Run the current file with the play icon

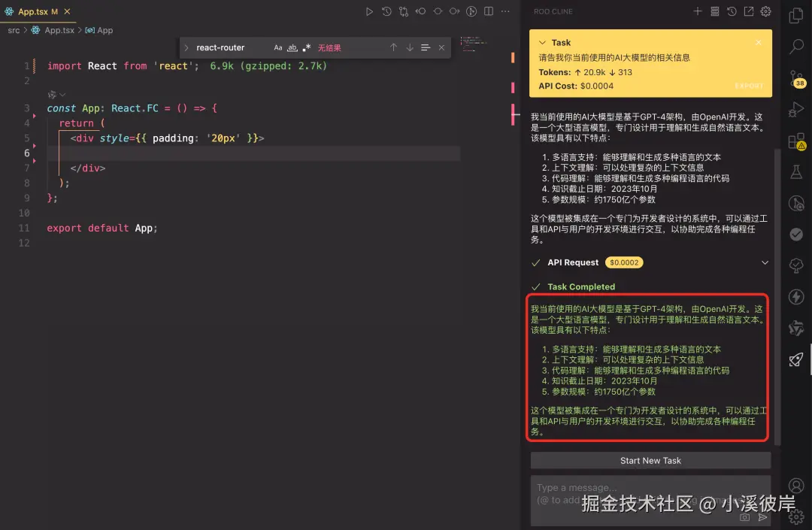[x=369, y=11]
